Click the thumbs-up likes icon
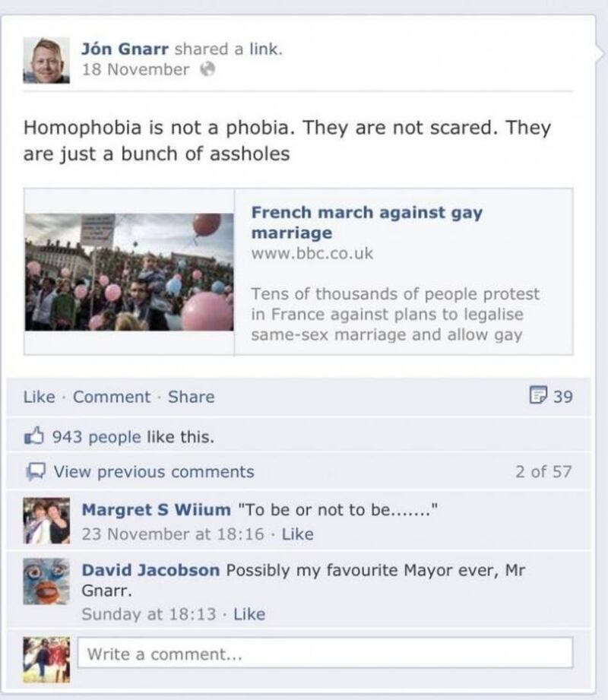Image resolution: width=608 pixels, height=700 pixels. pyautogui.click(x=34, y=436)
